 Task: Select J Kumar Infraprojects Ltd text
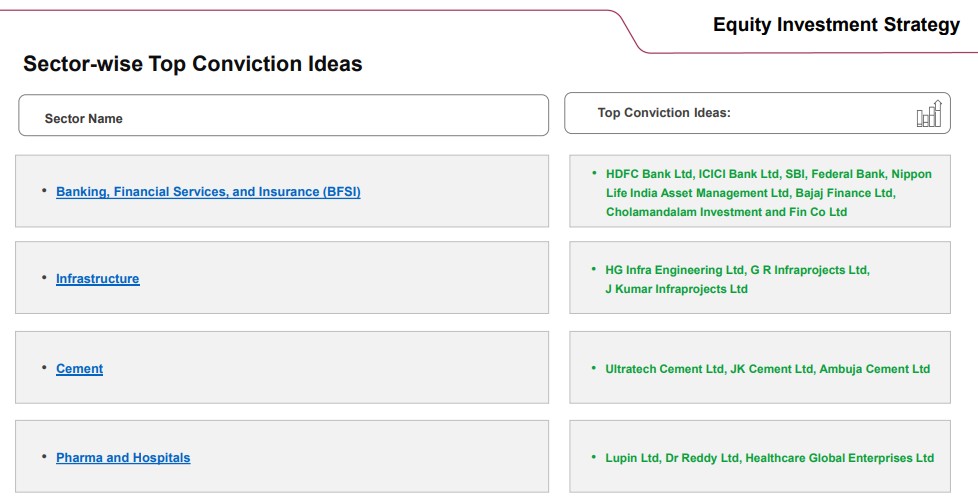(x=677, y=289)
